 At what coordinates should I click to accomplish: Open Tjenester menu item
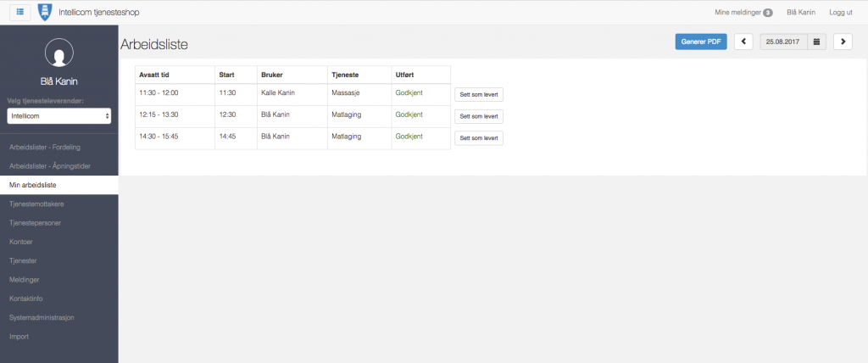click(x=59, y=260)
